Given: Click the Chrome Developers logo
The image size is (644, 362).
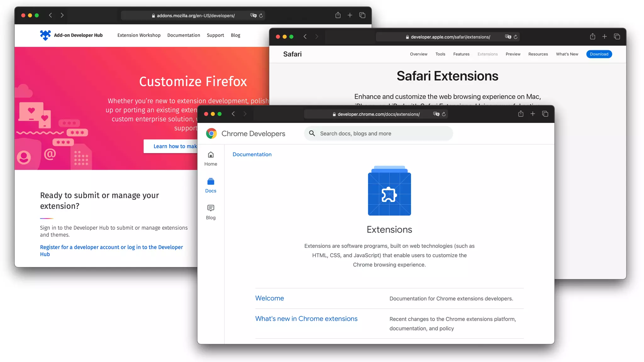Looking at the screenshot, I should click(212, 134).
